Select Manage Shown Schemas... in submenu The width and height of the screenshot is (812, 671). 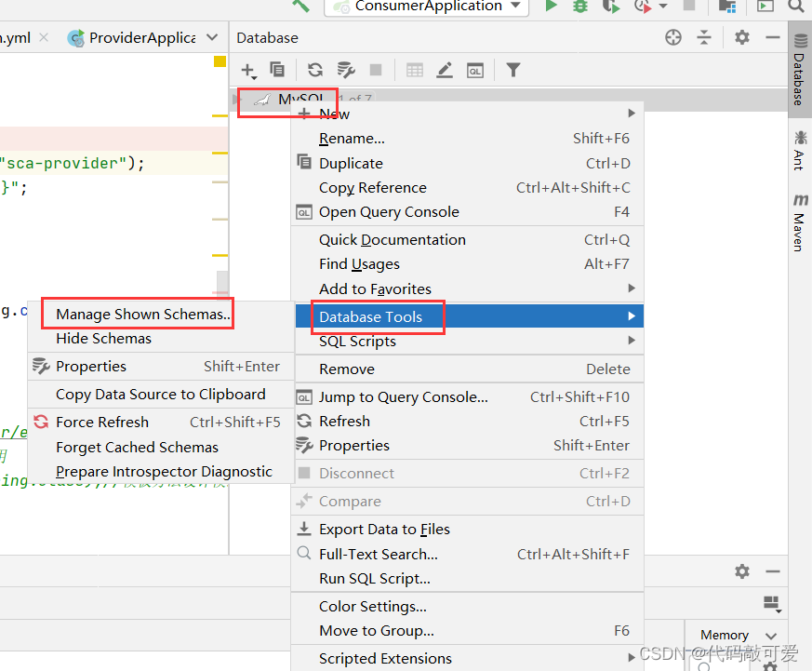point(161,314)
